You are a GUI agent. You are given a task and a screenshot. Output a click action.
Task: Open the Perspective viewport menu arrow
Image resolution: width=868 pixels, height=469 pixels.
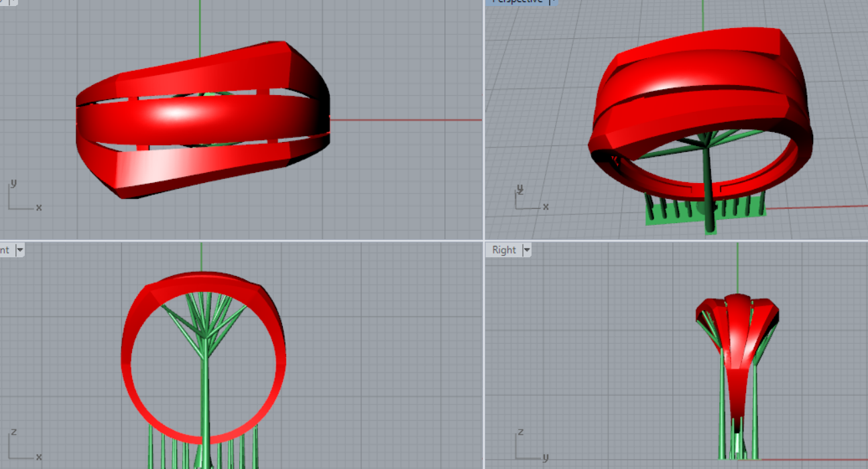click(552, 2)
